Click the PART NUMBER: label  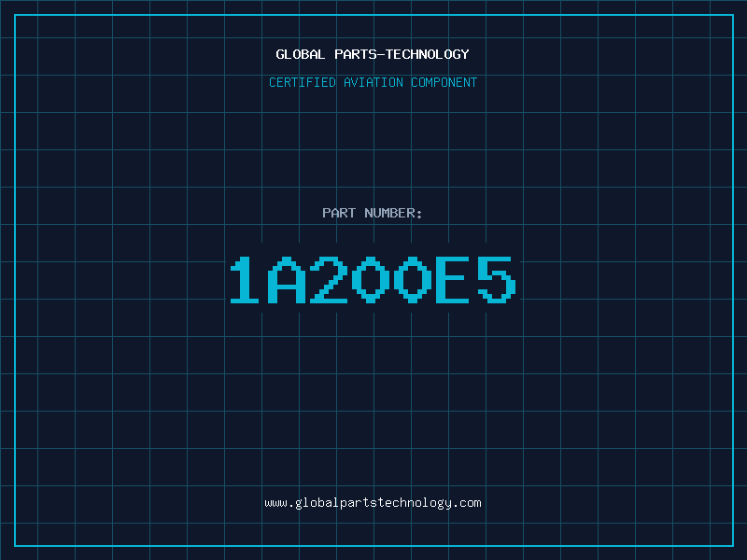(x=373, y=213)
